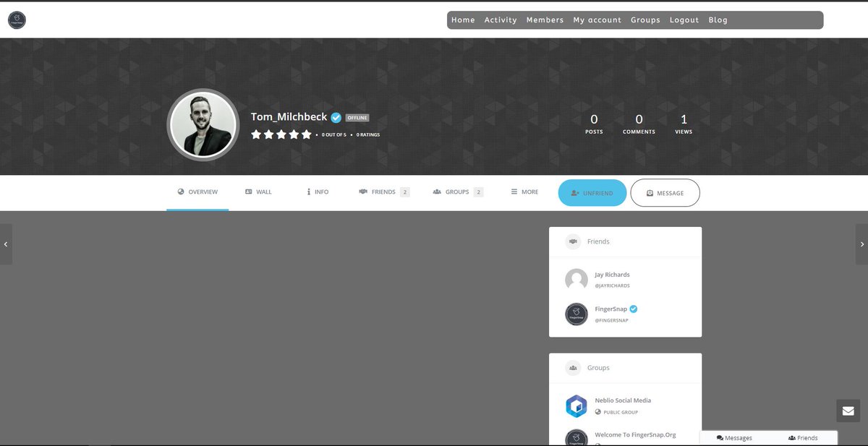Rate the profile four stars
The image size is (868, 446).
pyautogui.click(x=294, y=134)
